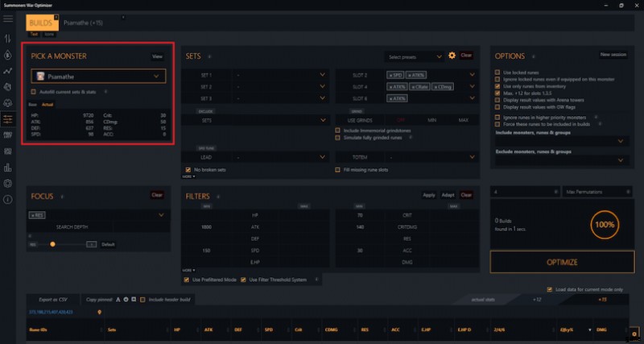Image resolution: width=644 pixels, height=344 pixels.
Task: Open the Select presets dropdown
Action: tap(414, 56)
